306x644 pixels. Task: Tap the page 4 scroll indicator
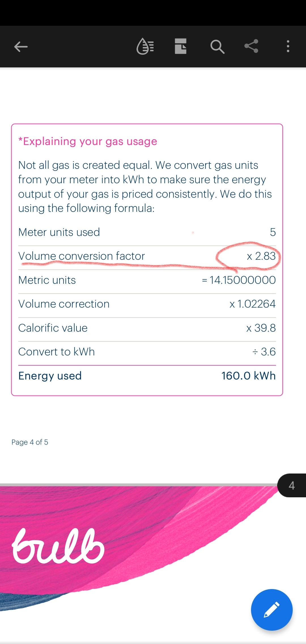point(292,485)
